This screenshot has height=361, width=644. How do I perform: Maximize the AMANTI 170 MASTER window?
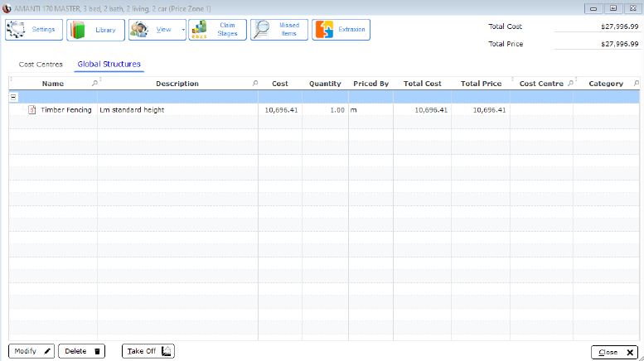point(613,8)
